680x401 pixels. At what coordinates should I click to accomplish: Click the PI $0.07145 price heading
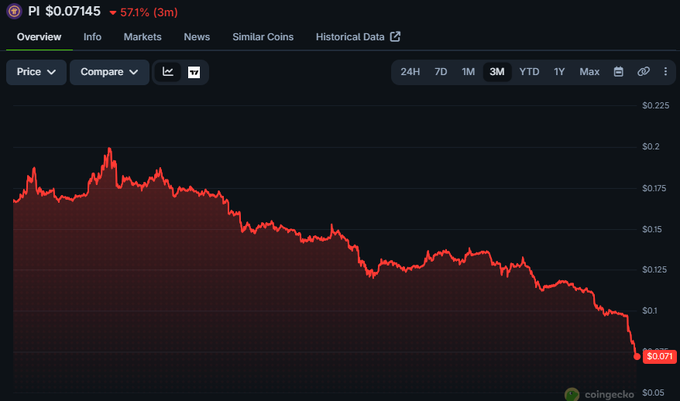point(64,11)
